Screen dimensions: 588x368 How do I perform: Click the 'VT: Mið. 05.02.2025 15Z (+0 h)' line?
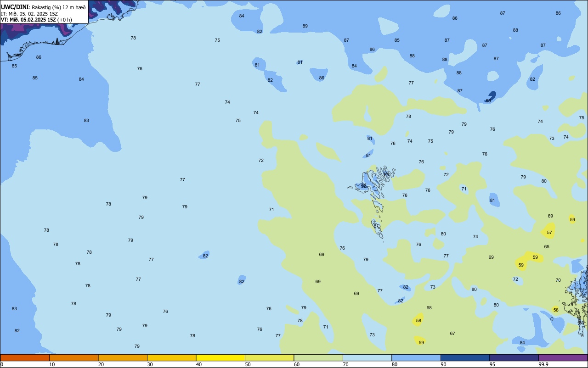tap(36, 19)
